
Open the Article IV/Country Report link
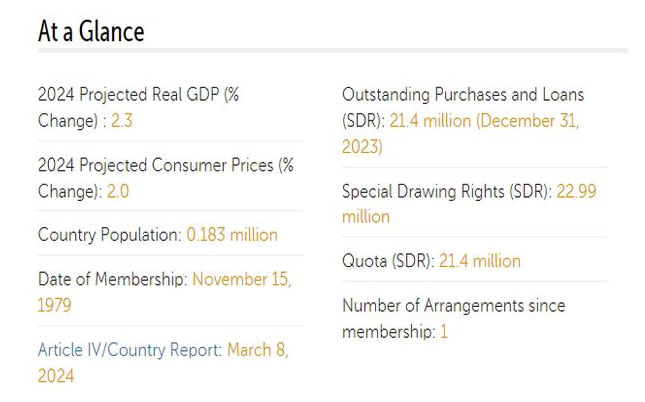[130, 350]
